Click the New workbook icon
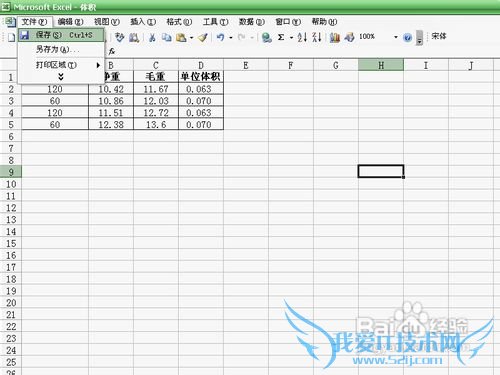The width and height of the screenshot is (500, 375). click(11, 37)
